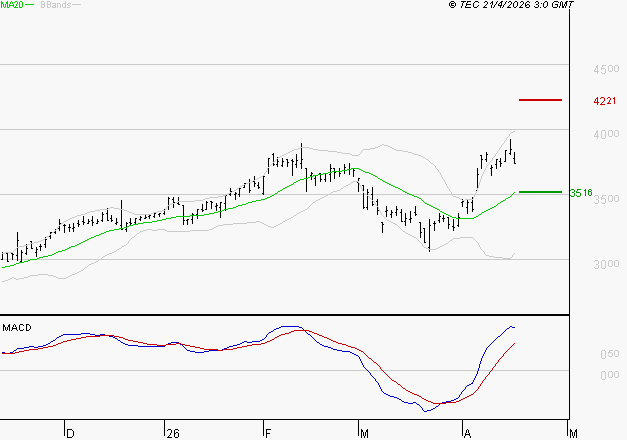627x440 pixels.
Task: Click the 3000 price axis label
Action: (x=606, y=264)
